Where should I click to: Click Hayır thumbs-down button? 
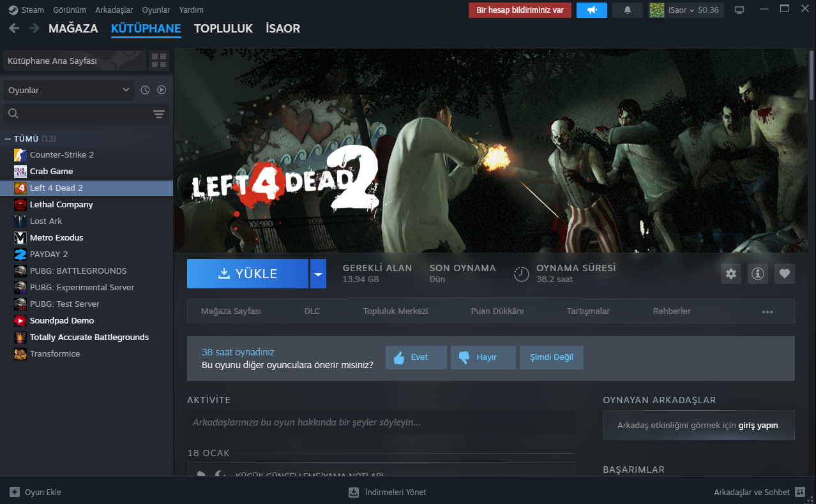pyautogui.click(x=483, y=357)
